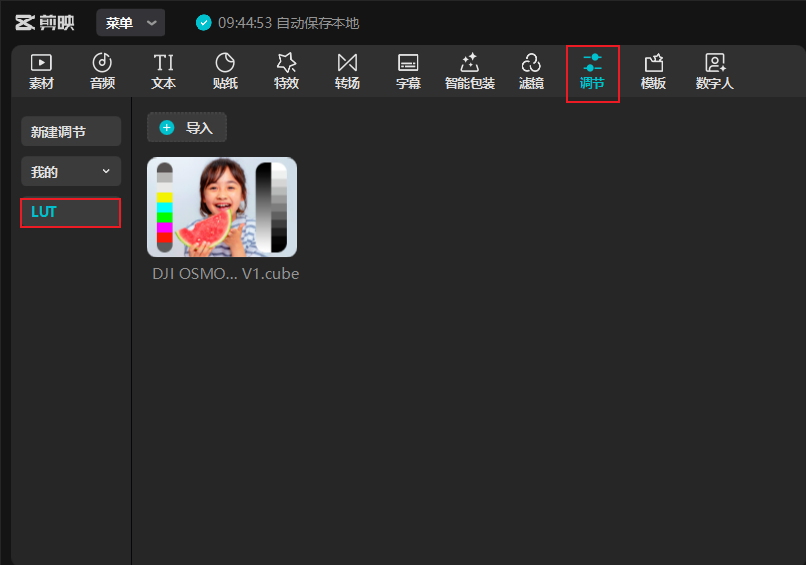Open the 滤镜 filters panel

click(531, 72)
